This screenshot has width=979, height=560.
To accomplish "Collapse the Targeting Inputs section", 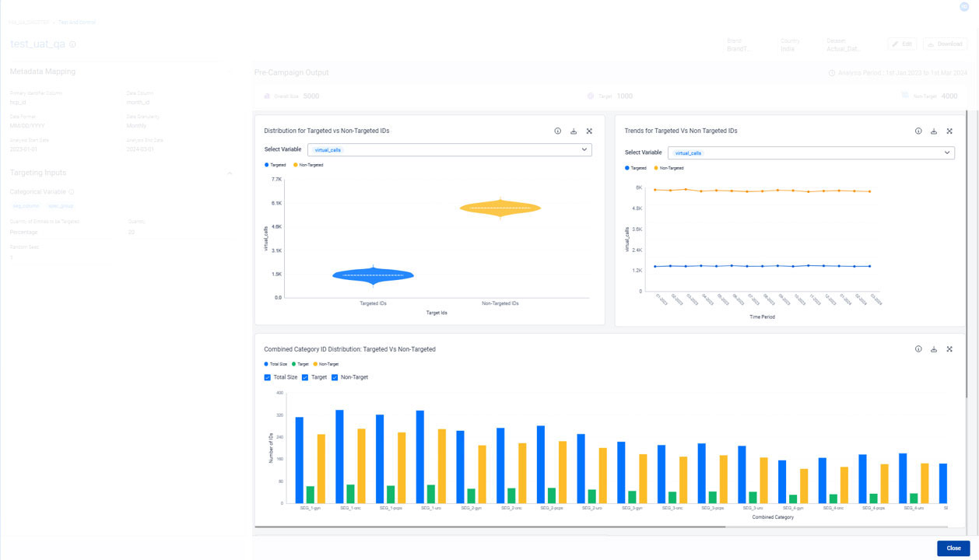I will pos(229,173).
